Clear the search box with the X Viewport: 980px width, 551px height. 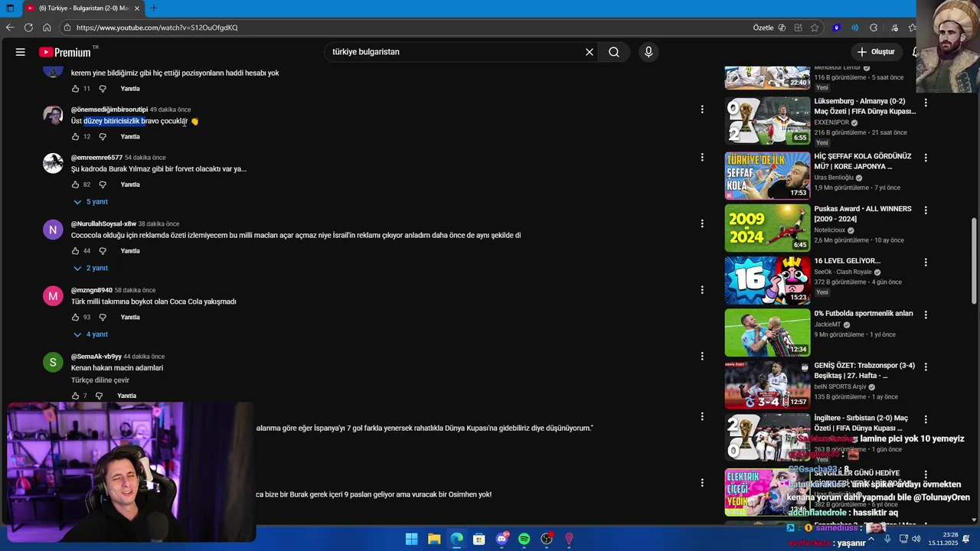[x=590, y=52]
